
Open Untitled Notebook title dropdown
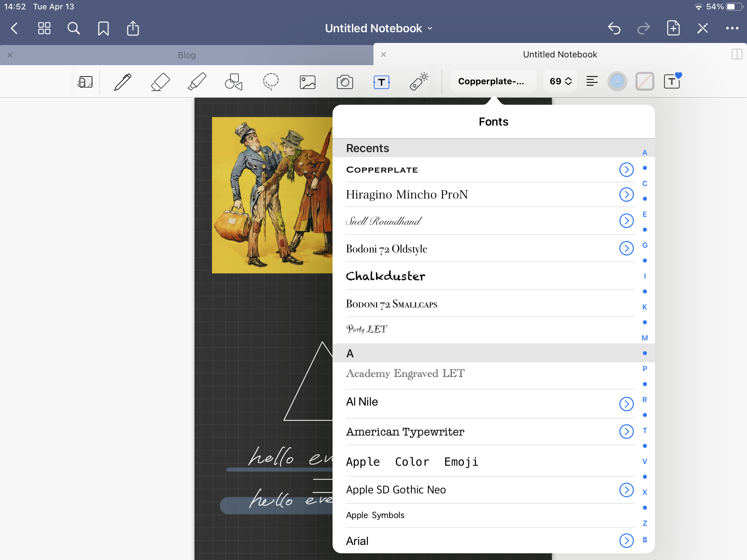[x=379, y=29]
